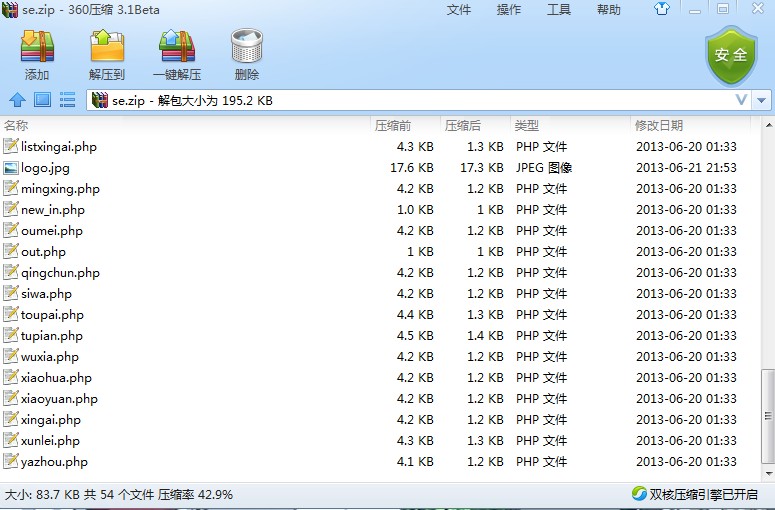Viewport: 775px width, 510px height.
Task: Select the toupai.php file icon
Action: pyautogui.click(x=11, y=315)
